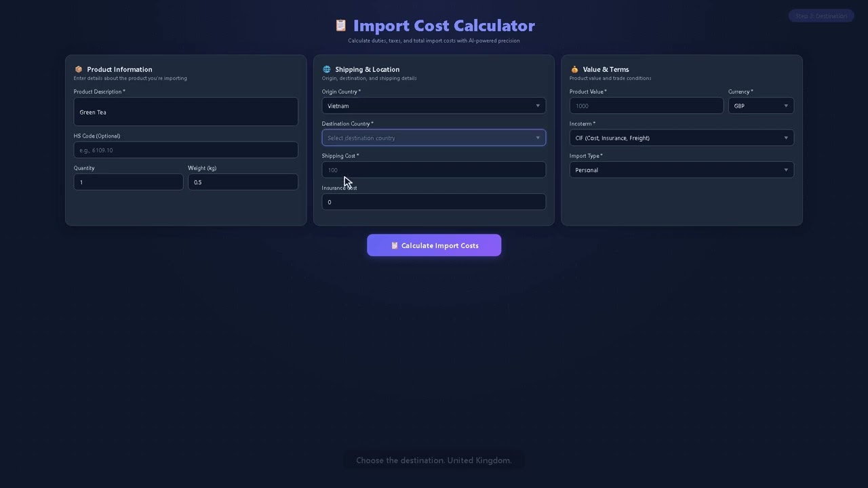Open the Incoterm dropdown showing CIF
868x488 pixels.
(682, 138)
